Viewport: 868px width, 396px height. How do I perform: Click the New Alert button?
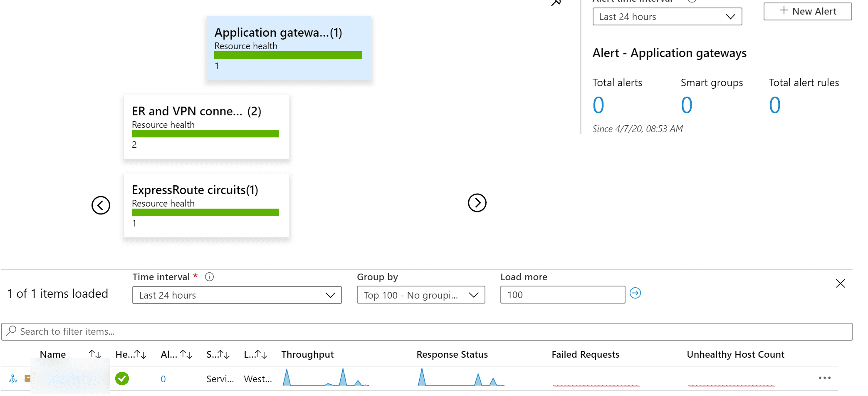tap(807, 11)
